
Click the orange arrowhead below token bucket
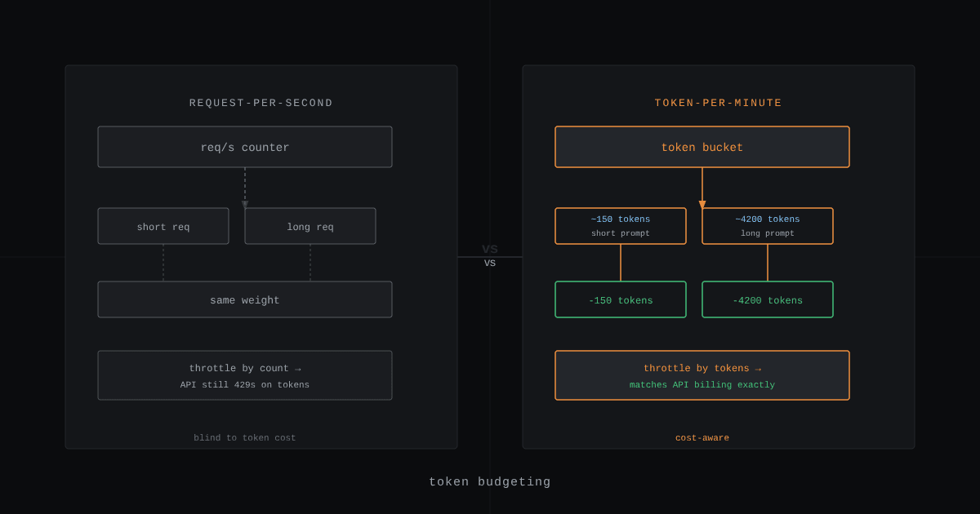tap(702, 205)
